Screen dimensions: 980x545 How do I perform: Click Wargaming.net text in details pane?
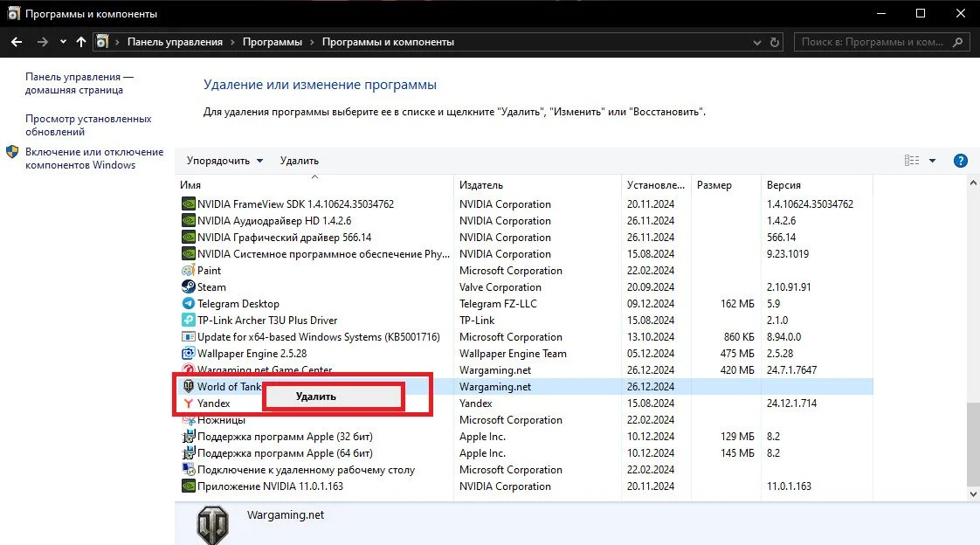pyautogui.click(x=286, y=515)
